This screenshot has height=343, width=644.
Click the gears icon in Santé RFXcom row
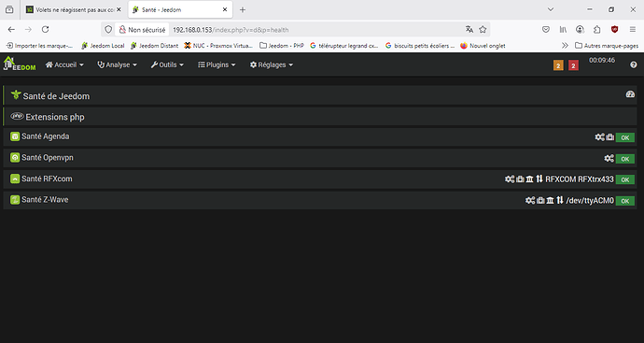click(510, 179)
